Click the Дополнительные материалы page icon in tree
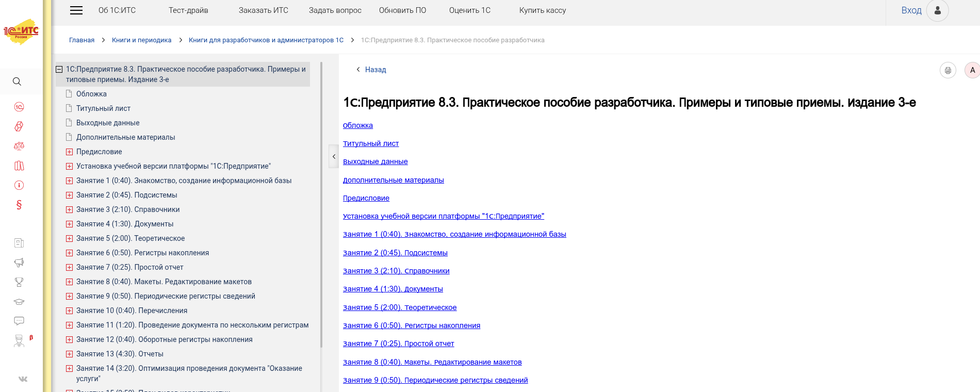Screen dimensions: 980x392 point(69,137)
